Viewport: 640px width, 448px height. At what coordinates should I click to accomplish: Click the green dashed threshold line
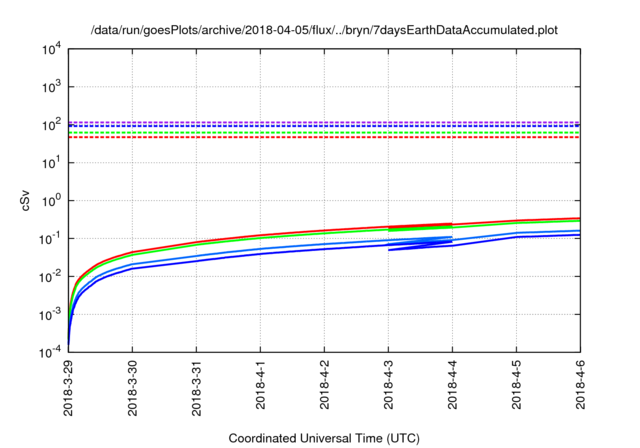324,133
